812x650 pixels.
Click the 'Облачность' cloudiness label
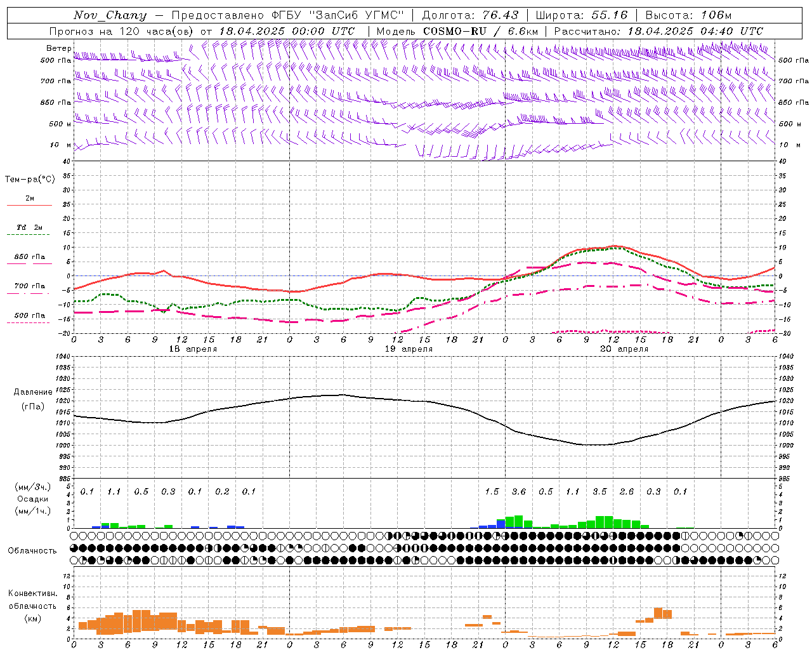[x=32, y=551]
